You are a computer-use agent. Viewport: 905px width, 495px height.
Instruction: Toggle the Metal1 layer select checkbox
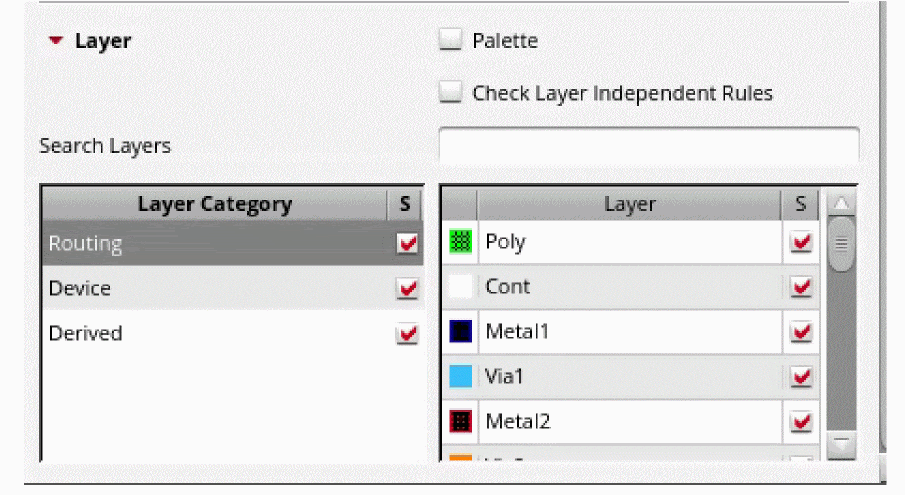point(801,332)
